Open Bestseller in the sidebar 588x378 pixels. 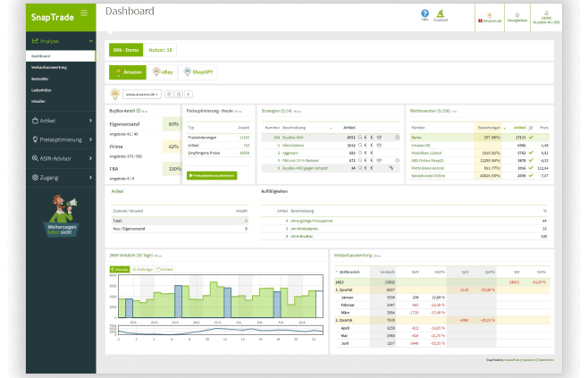coord(39,79)
